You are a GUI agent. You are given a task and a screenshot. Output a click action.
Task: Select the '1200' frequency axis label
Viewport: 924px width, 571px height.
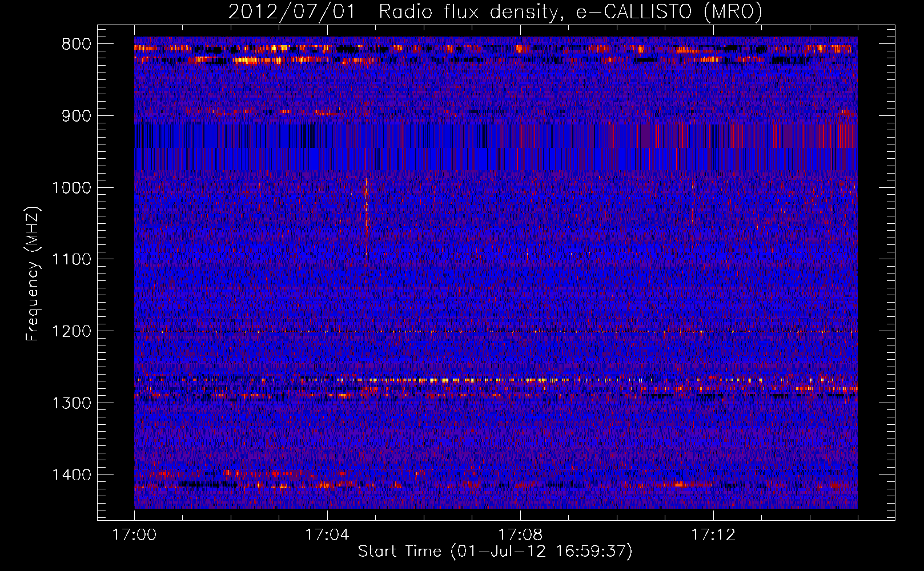point(71,331)
